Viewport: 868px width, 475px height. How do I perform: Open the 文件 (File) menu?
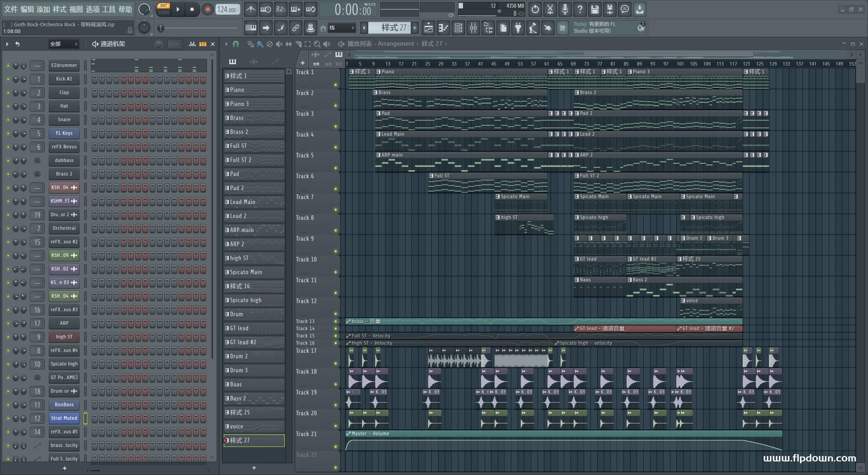tap(11, 9)
